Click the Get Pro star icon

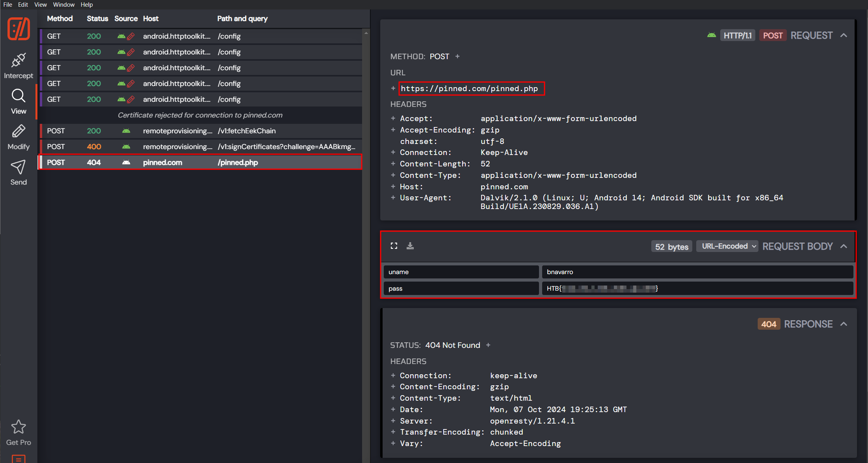[19, 427]
